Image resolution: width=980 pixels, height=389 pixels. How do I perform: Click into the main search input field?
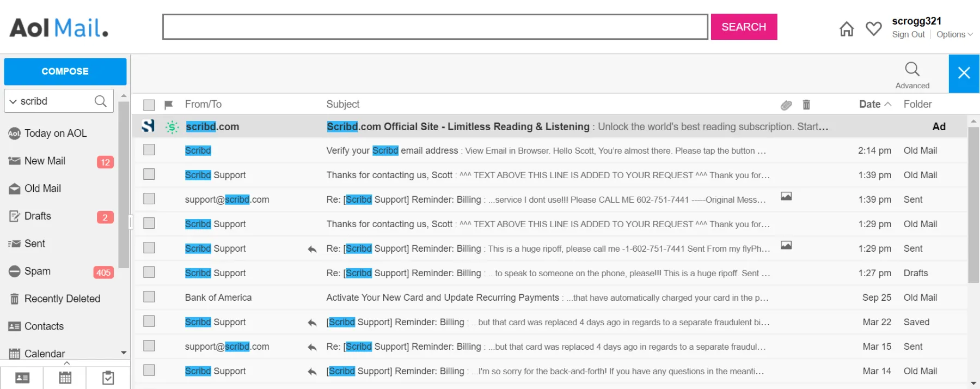click(434, 27)
